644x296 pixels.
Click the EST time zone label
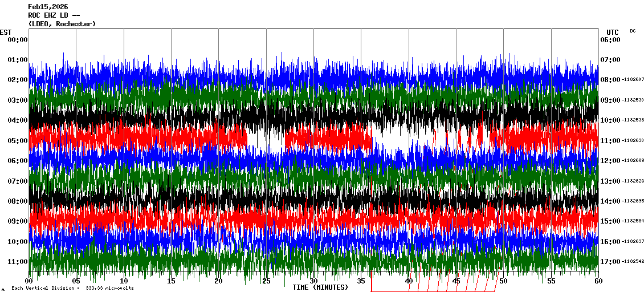6,32
